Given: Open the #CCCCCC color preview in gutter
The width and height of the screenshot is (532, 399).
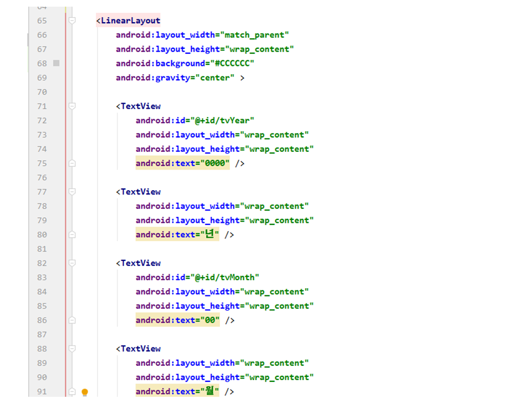Looking at the screenshot, I should (x=56, y=63).
